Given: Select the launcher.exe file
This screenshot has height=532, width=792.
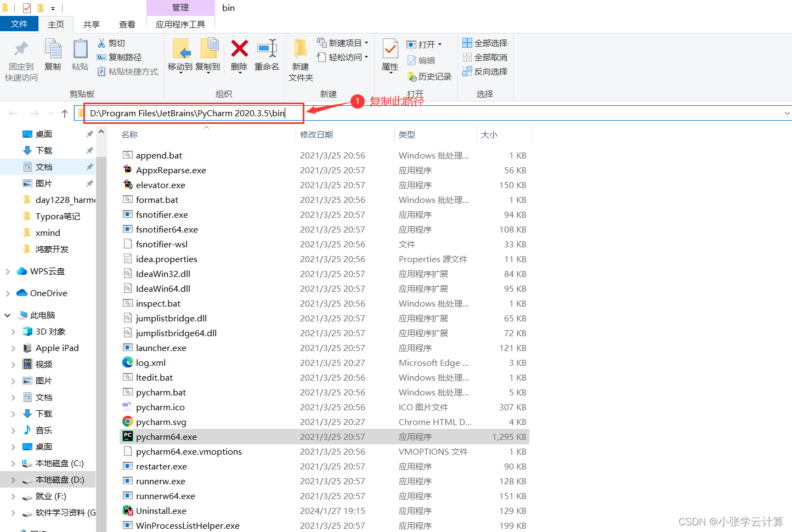Looking at the screenshot, I should pyautogui.click(x=161, y=348).
